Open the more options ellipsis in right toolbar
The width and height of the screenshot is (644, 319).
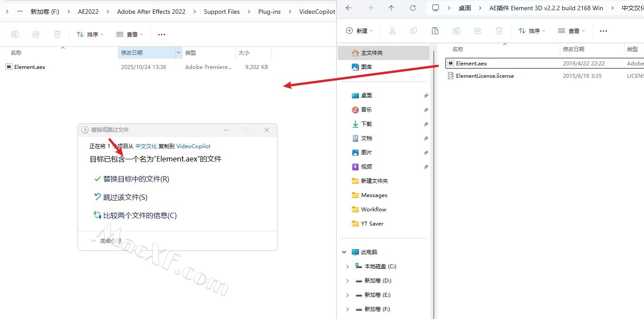pyautogui.click(x=603, y=31)
